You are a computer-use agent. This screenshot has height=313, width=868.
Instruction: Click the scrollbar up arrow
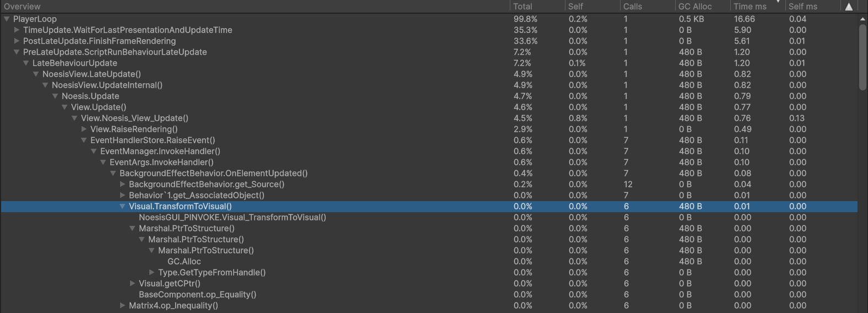(862, 19)
